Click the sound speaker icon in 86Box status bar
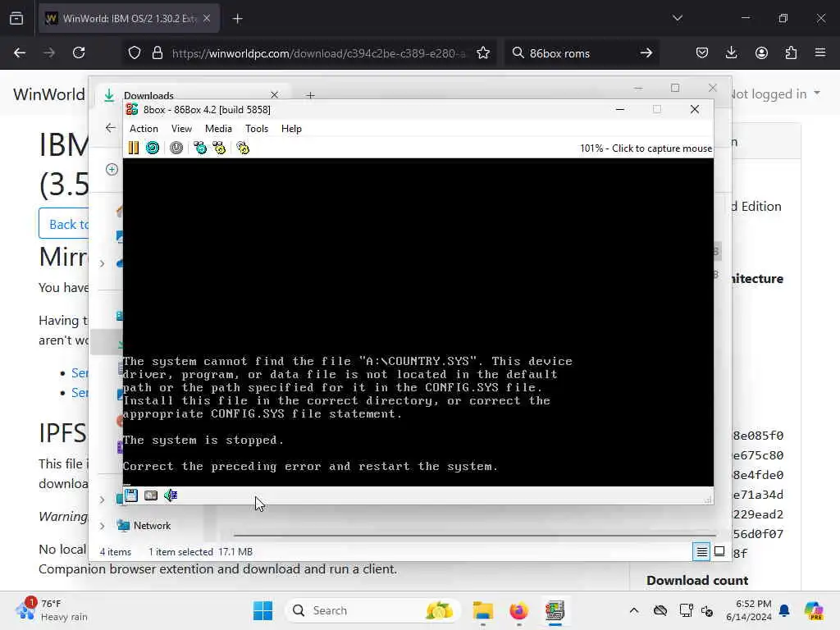Viewport: 840px width, 630px height. 171,495
